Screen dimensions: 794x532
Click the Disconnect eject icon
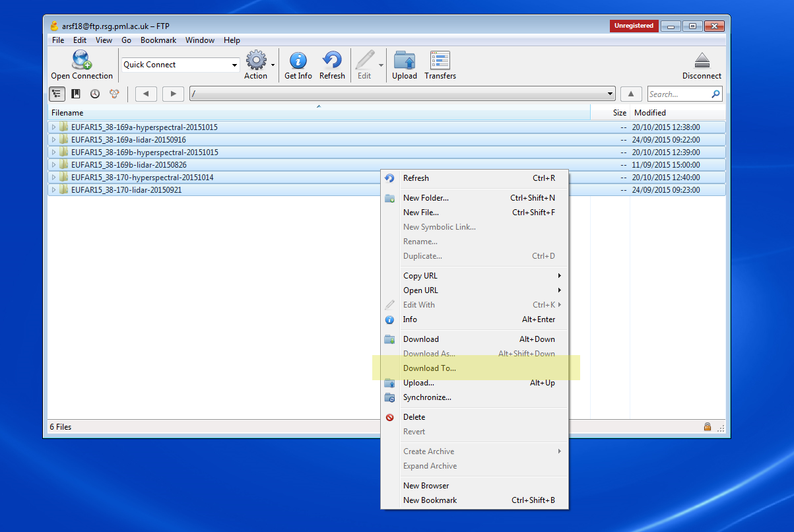pyautogui.click(x=702, y=60)
